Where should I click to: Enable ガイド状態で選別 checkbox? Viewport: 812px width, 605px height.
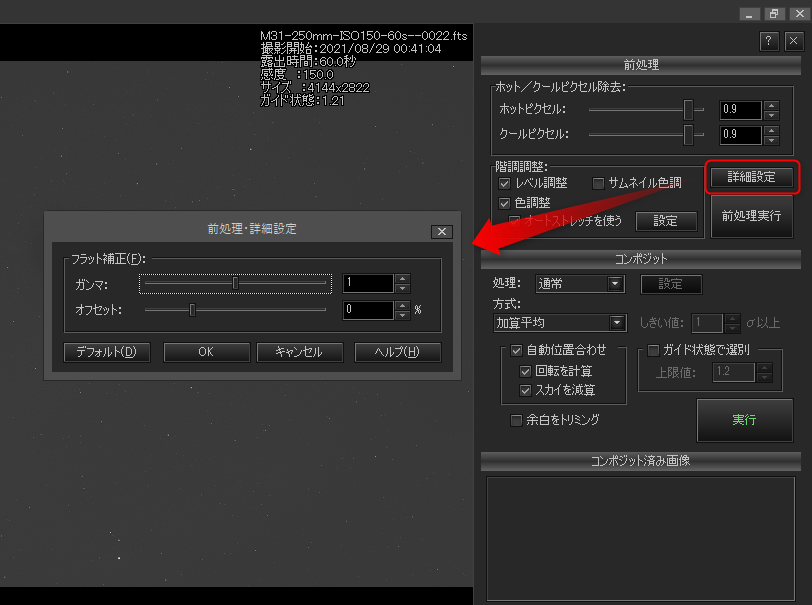coord(654,350)
